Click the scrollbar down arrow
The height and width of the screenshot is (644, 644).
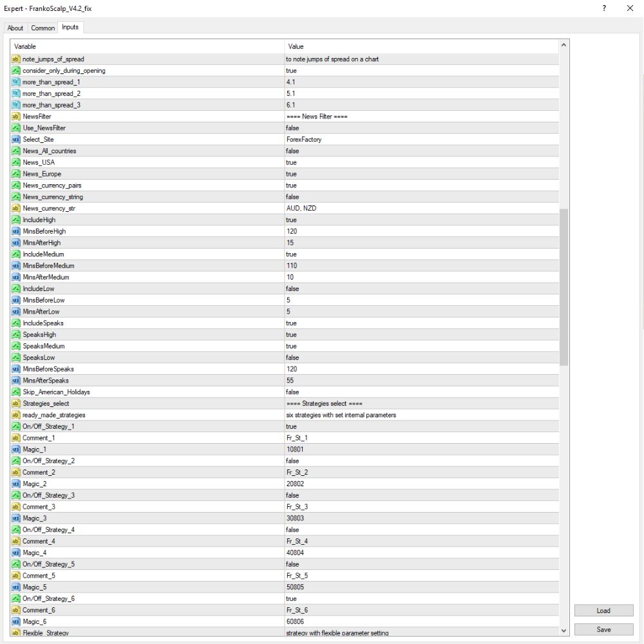click(564, 631)
